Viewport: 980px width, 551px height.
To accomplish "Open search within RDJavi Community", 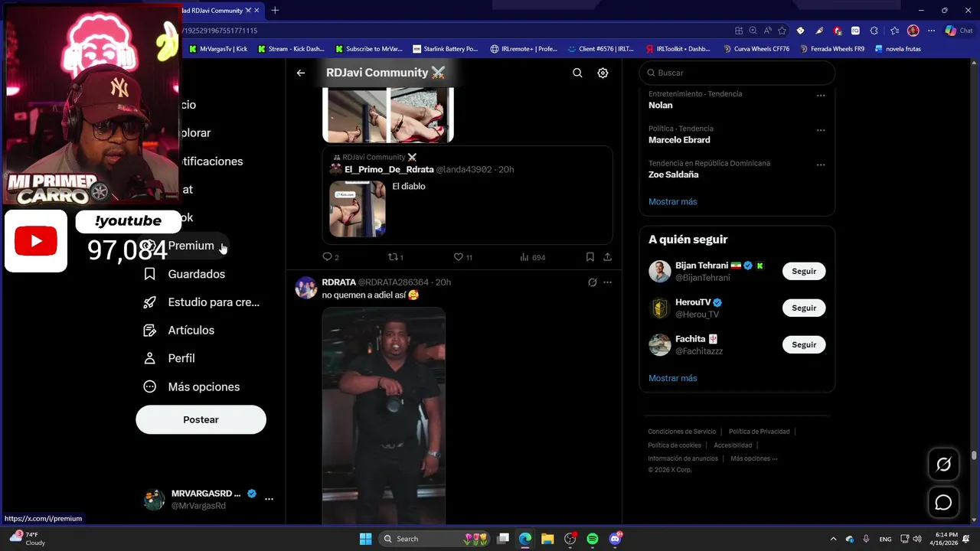I will click(x=577, y=73).
